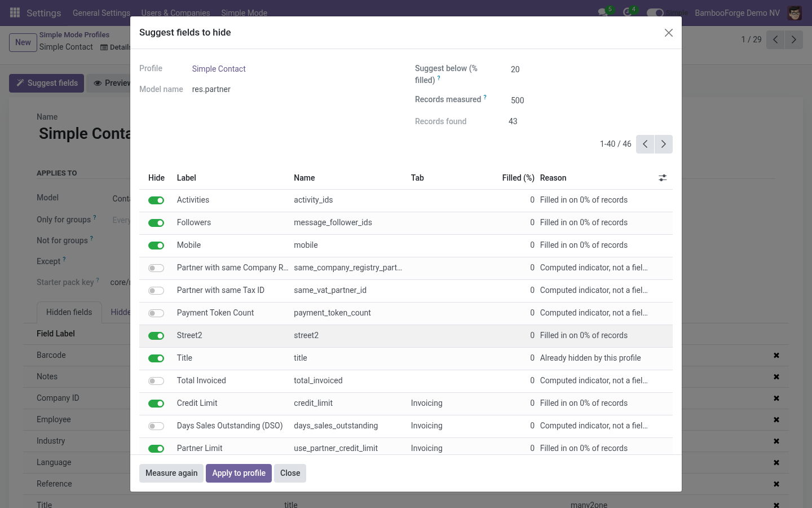Open the conversations chat icon
This screenshot has width=812, height=508.
603,12
